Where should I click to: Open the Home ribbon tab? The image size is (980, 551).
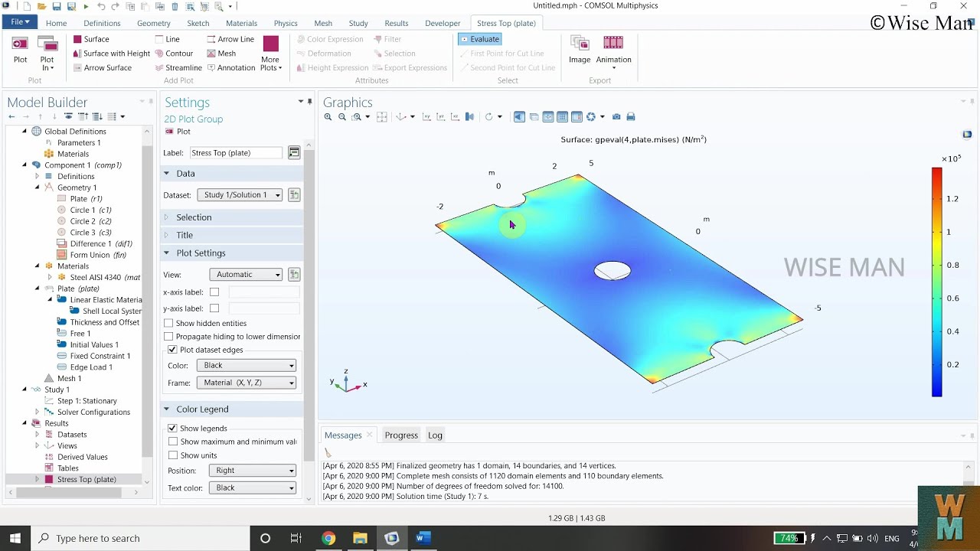tap(56, 23)
